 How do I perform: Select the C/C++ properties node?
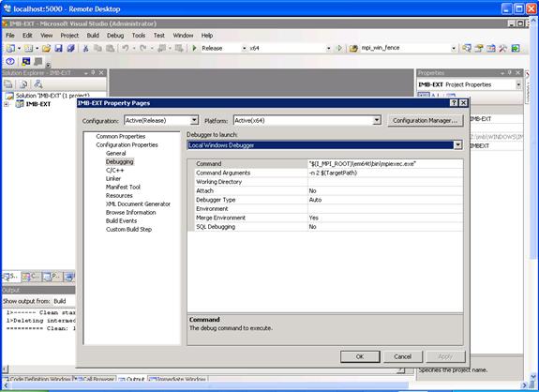click(114, 171)
